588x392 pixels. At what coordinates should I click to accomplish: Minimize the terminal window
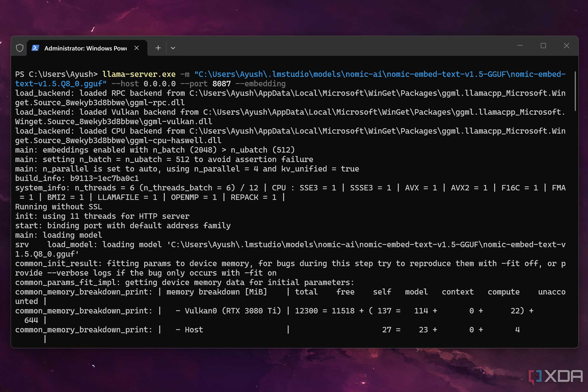520,46
